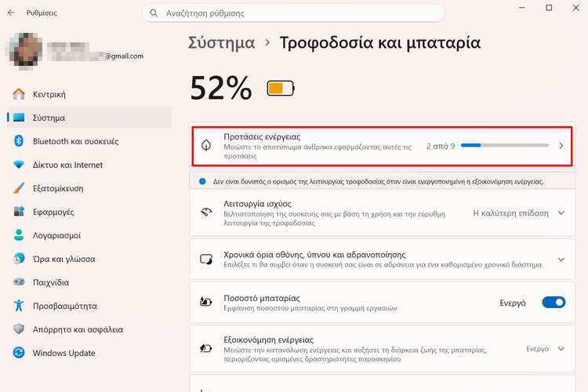Image resolution: width=588 pixels, height=392 pixels.
Task: Click the Εφαρμογές apps icon
Action: point(19,212)
